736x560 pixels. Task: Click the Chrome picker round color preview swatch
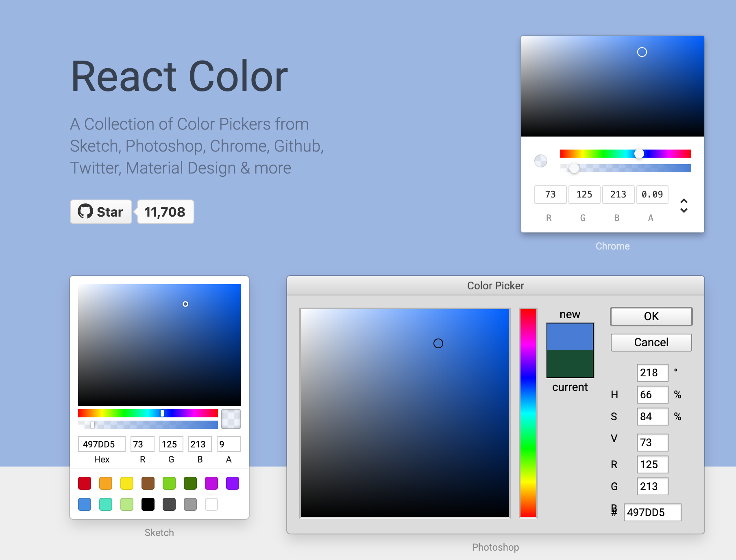(541, 161)
